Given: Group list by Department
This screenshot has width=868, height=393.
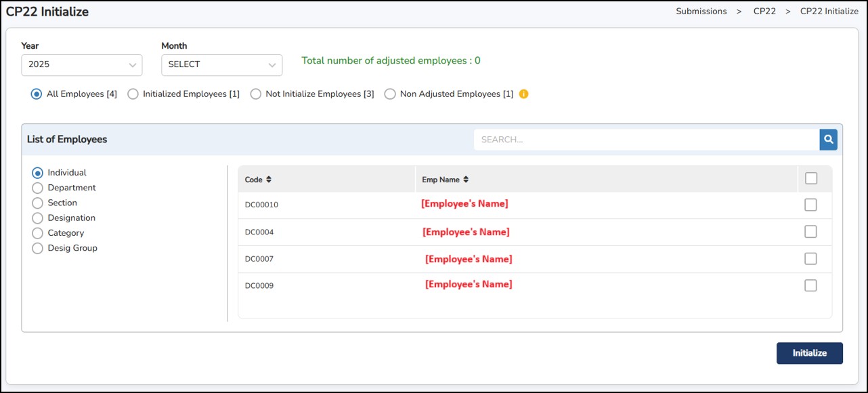Looking at the screenshot, I should point(38,188).
